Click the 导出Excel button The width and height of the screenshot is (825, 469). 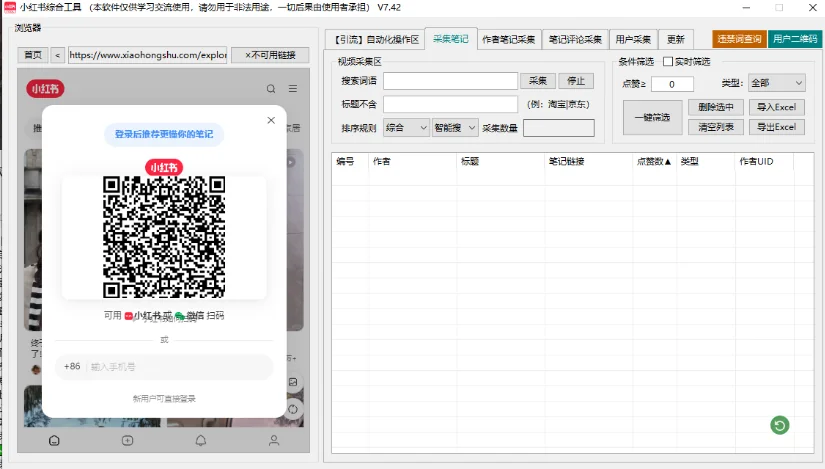[x=777, y=127]
